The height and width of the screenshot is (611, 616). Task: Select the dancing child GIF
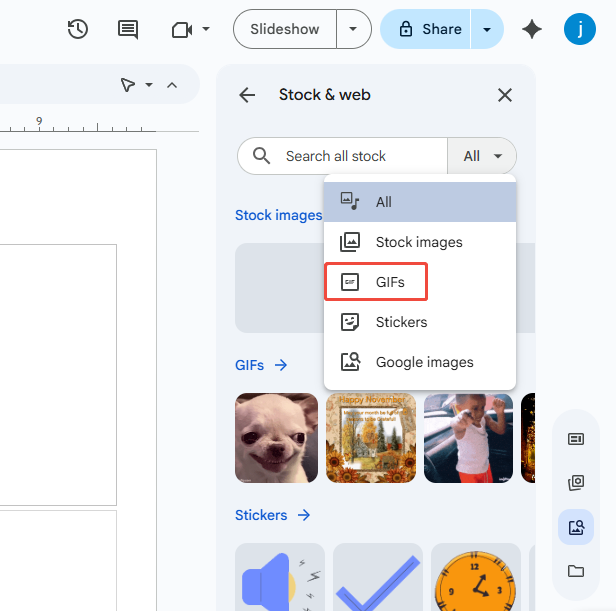[468, 438]
